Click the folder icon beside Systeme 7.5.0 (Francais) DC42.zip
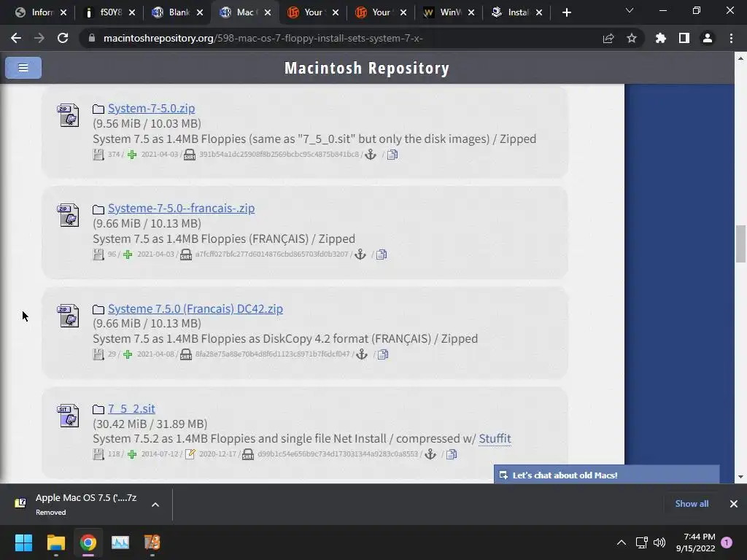The image size is (747, 560). 98,309
